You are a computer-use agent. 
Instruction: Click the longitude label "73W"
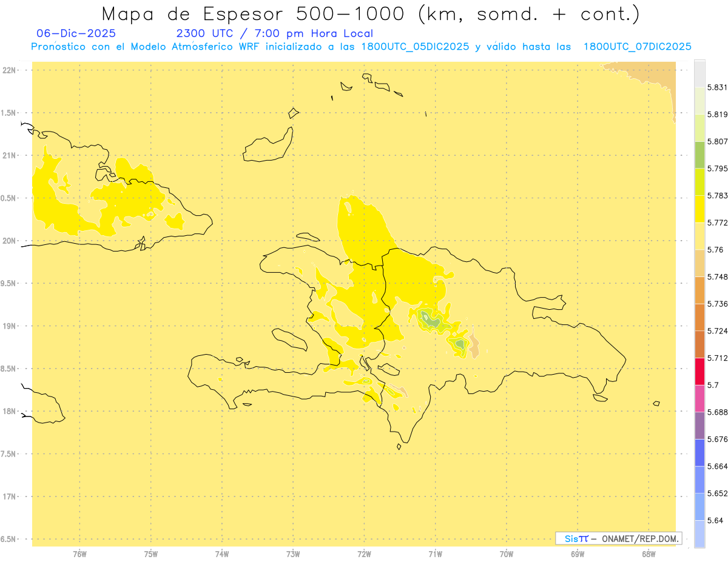coord(293,554)
